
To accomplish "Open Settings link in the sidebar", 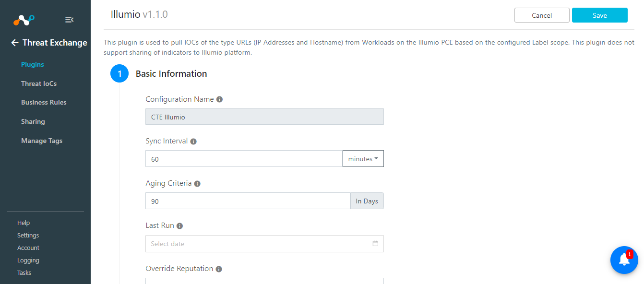I will point(28,236).
